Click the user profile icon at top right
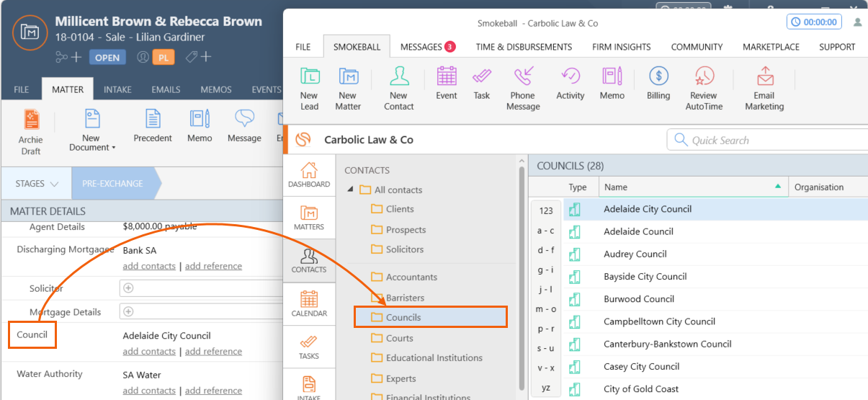 tap(857, 22)
